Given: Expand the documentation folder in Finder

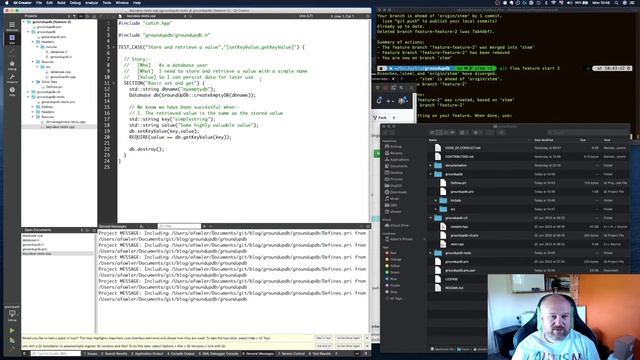Looking at the screenshot, I should [x=431, y=166].
